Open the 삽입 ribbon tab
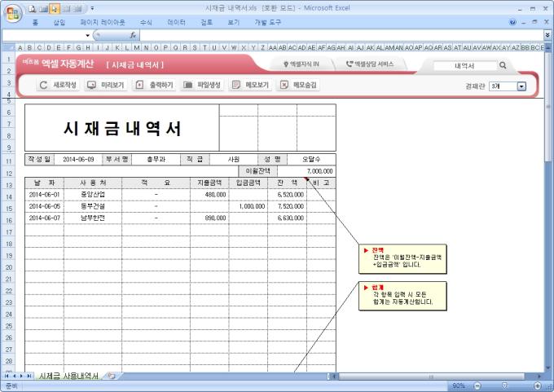 pos(59,22)
